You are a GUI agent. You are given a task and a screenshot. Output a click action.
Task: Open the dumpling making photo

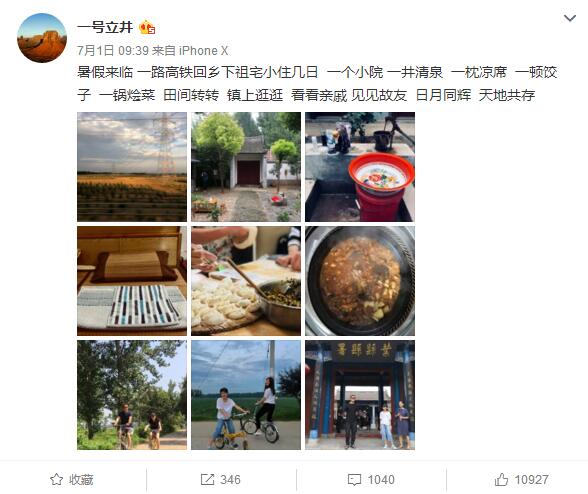coord(246,281)
